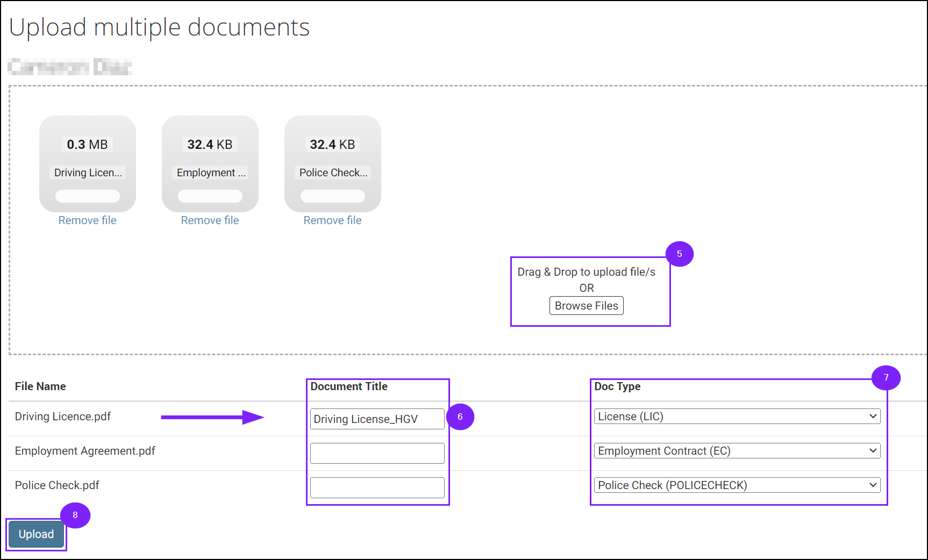This screenshot has height=560, width=928.
Task: Focus the Police Check document title field
Action: (377, 487)
